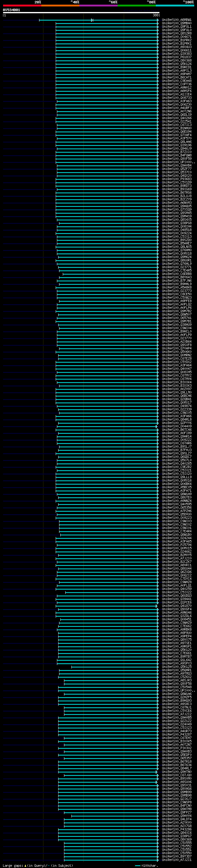Select the UniRef100_A5BCX5 label
The width and height of the screenshot is (197, 868).
(x=176, y=487)
